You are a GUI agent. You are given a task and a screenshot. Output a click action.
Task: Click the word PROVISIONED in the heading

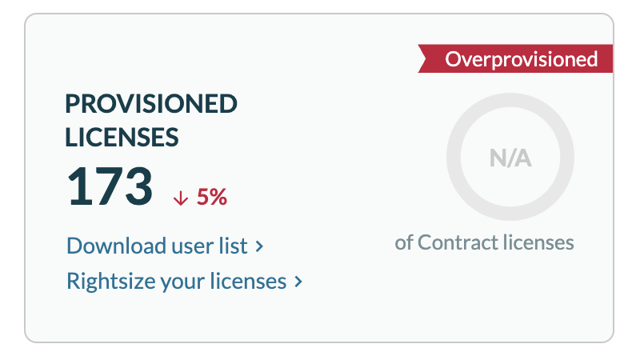pyautogui.click(x=151, y=104)
